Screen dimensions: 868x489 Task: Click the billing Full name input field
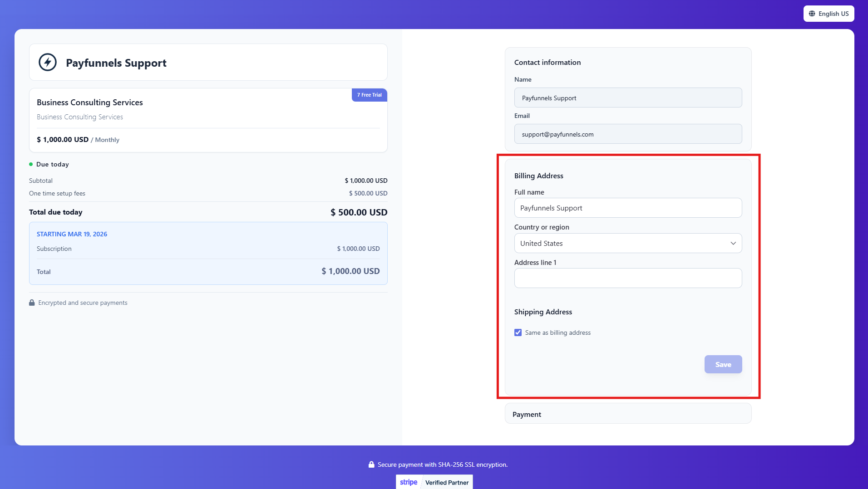point(628,208)
